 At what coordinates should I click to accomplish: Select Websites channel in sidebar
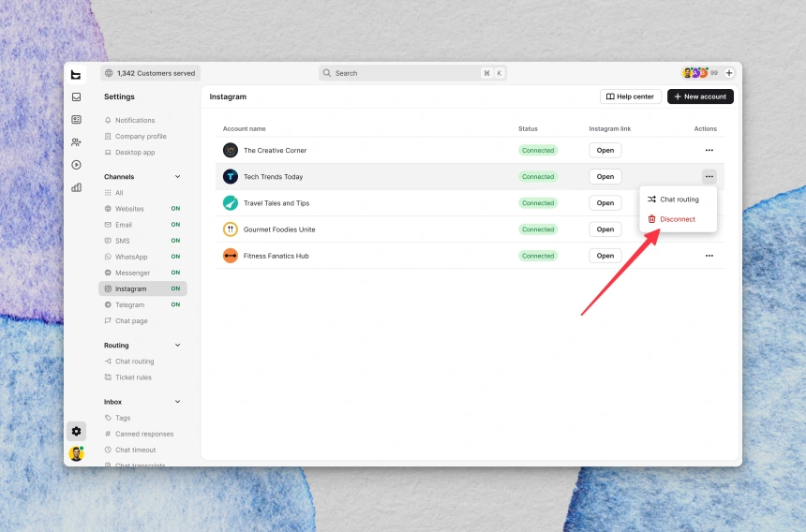pyautogui.click(x=142, y=209)
